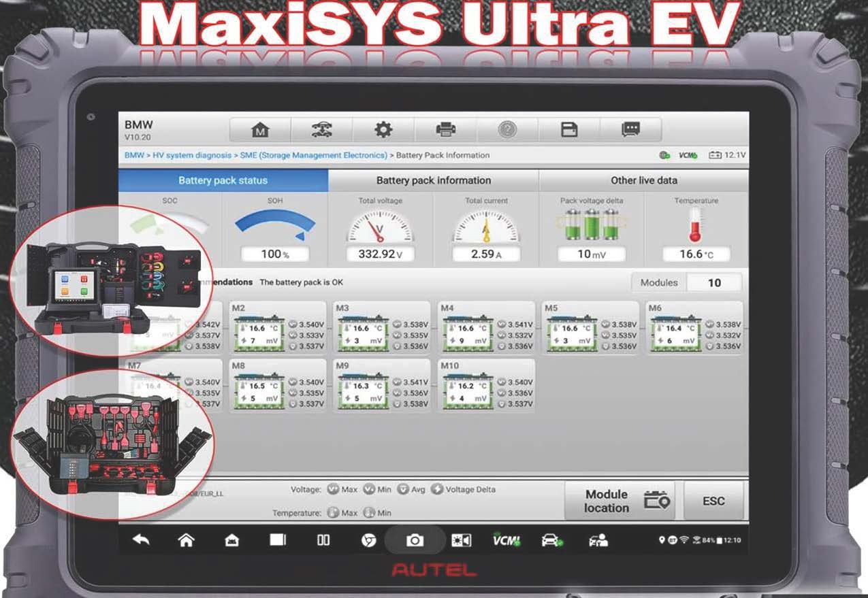Switch to the Battery pack information tab
868x598 pixels.
click(434, 180)
